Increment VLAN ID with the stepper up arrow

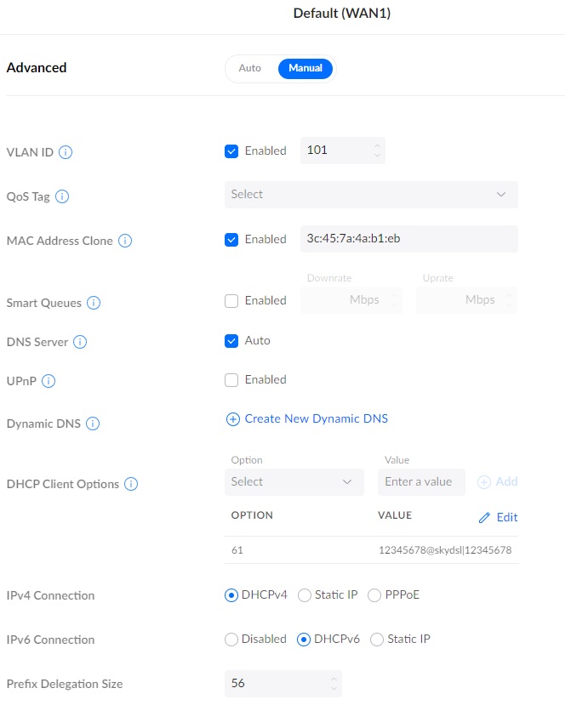(377, 145)
